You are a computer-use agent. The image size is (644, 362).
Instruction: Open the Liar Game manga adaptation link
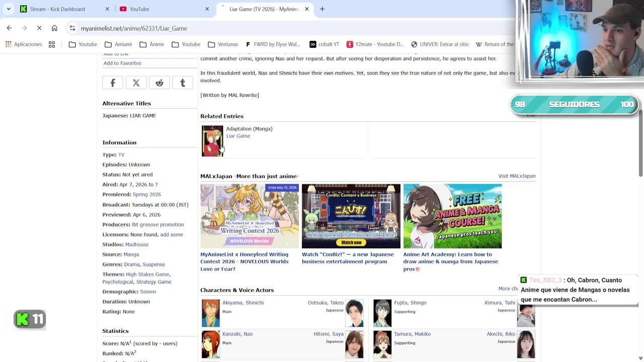[x=238, y=136]
